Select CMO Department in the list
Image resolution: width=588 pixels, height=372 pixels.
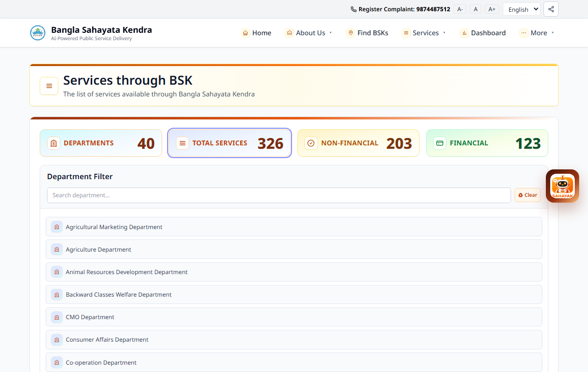294,317
